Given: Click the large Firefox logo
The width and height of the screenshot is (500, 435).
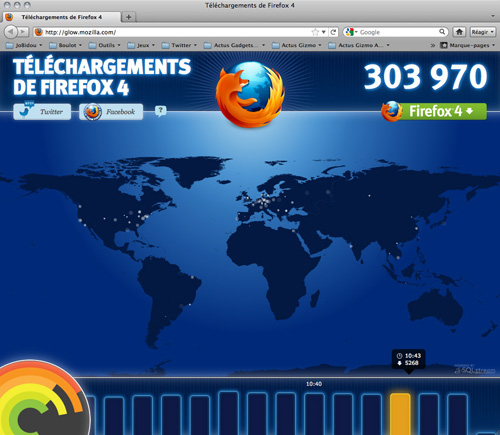Looking at the screenshot, I should 250,94.
